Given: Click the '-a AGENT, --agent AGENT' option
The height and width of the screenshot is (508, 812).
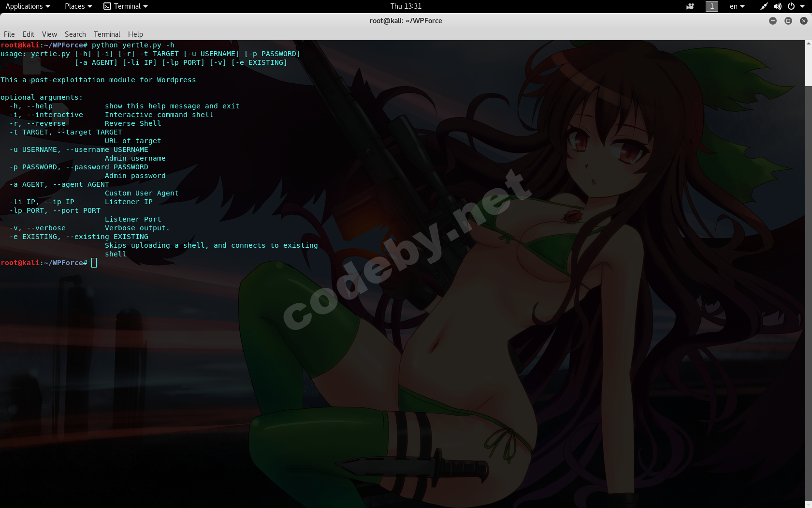Looking at the screenshot, I should 59,184.
